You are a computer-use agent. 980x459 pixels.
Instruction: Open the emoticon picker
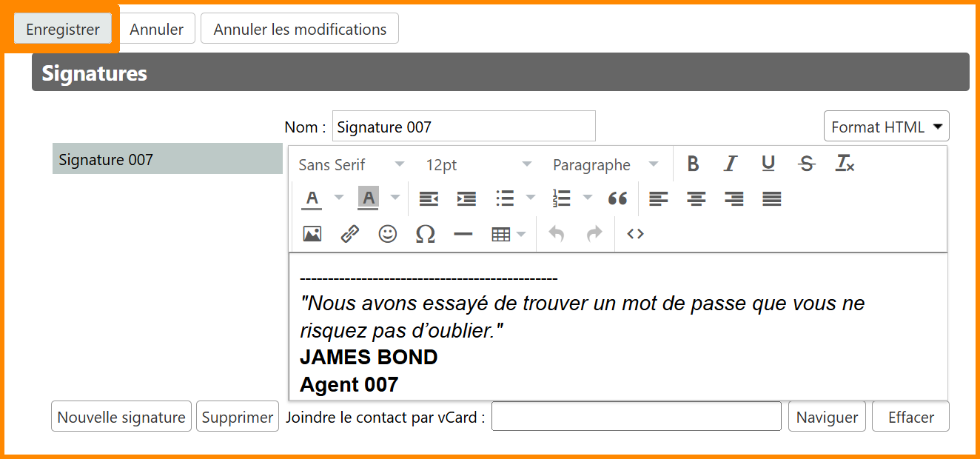coord(388,234)
